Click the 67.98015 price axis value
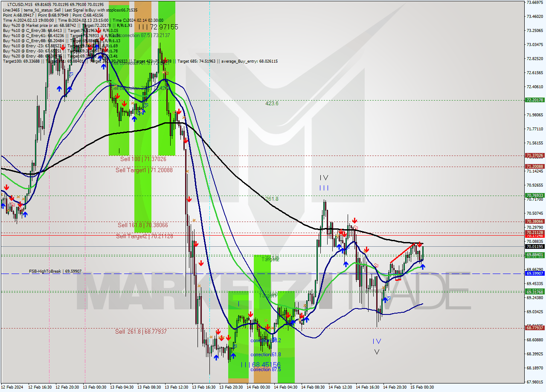The width and height of the screenshot is (546, 392). click(534, 382)
